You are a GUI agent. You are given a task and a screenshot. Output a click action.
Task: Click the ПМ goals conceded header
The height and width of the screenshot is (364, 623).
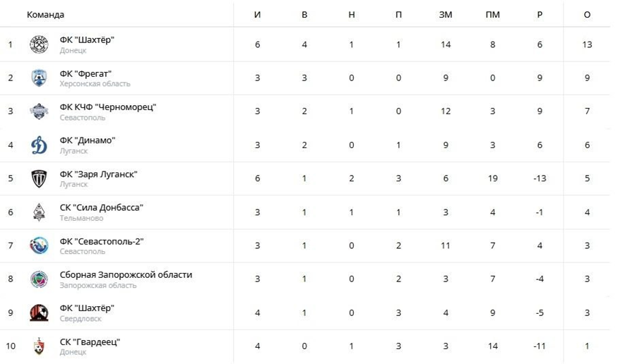[493, 15]
